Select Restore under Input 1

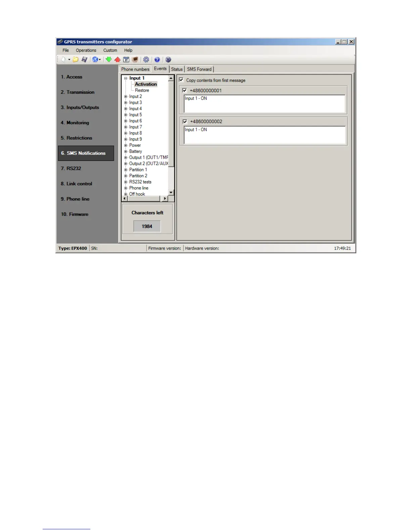tap(142, 90)
